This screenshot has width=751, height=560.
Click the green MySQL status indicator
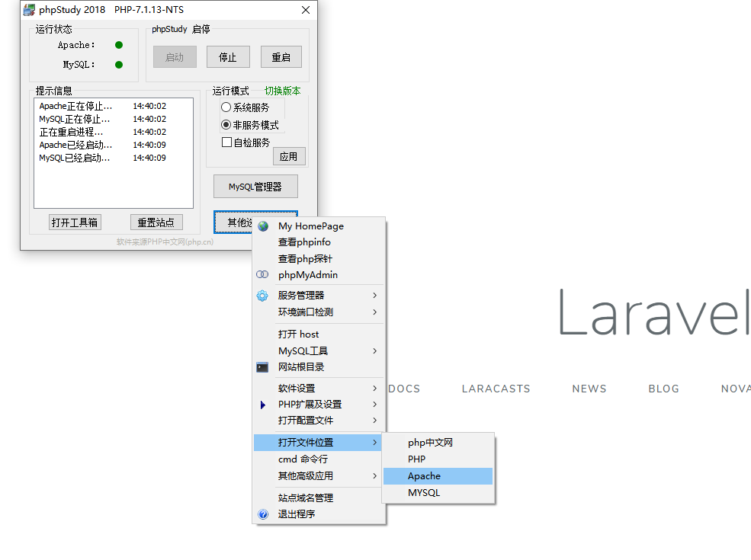tap(119, 65)
